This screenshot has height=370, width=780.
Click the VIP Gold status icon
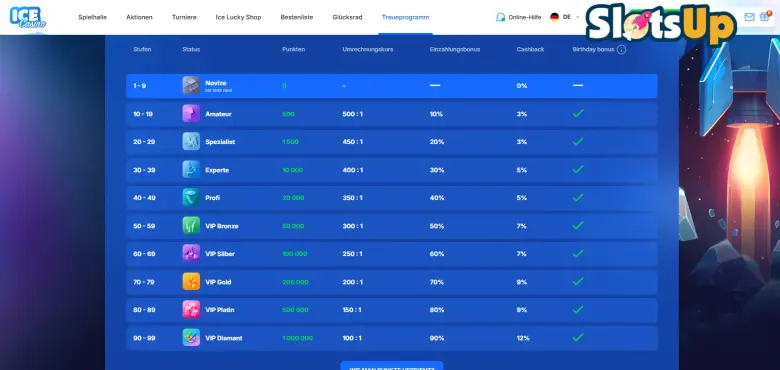(191, 281)
